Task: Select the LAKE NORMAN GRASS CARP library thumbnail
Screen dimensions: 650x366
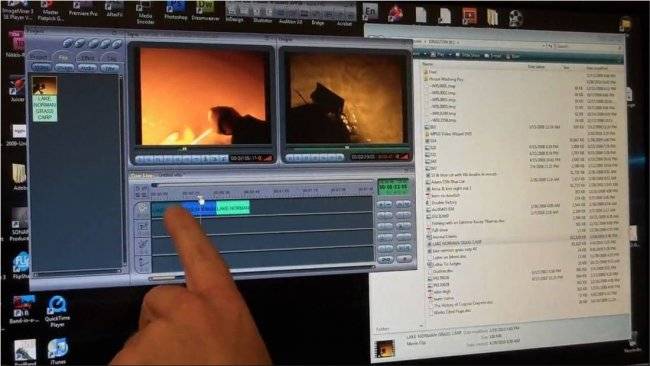Action: point(44,99)
